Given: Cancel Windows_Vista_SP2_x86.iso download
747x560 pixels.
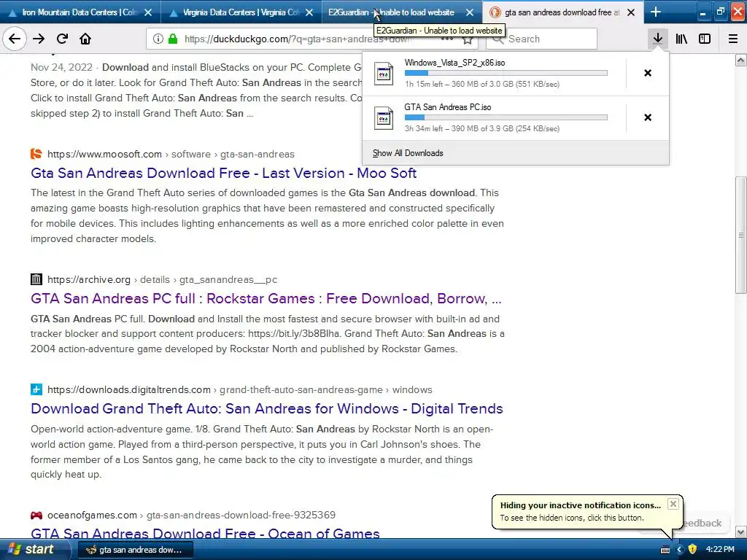Looking at the screenshot, I should (648, 73).
